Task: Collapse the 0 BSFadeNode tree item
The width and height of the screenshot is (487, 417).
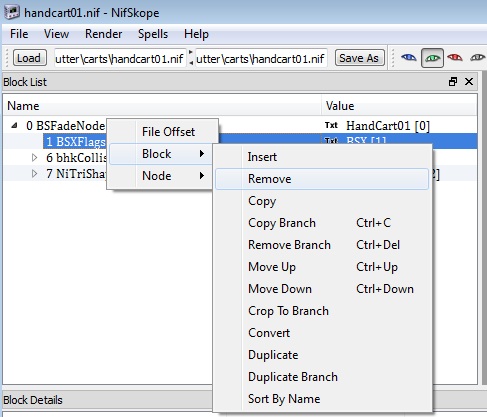Action: coord(14,126)
